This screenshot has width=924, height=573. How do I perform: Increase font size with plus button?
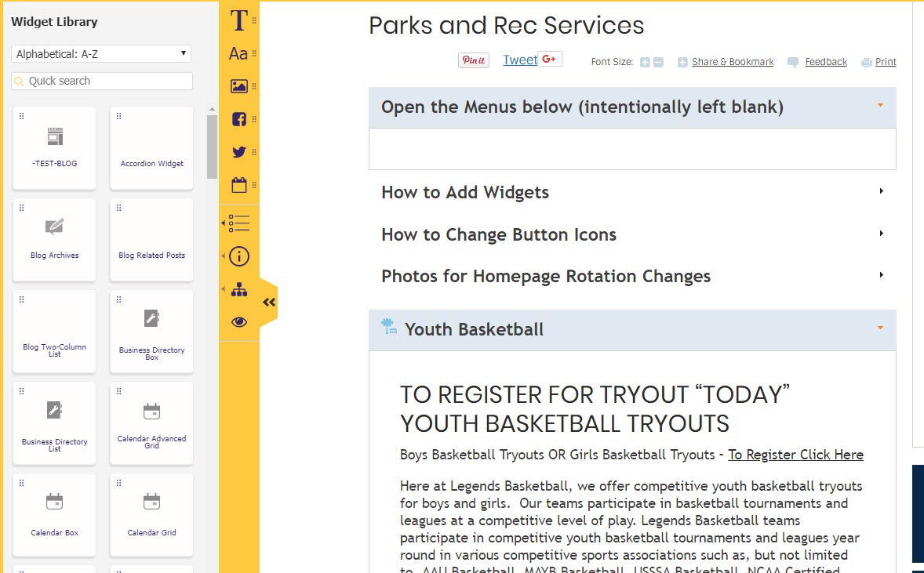(645, 62)
